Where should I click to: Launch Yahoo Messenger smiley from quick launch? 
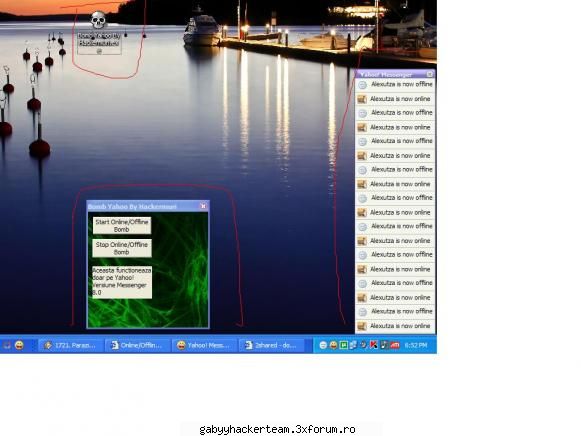coord(19,345)
